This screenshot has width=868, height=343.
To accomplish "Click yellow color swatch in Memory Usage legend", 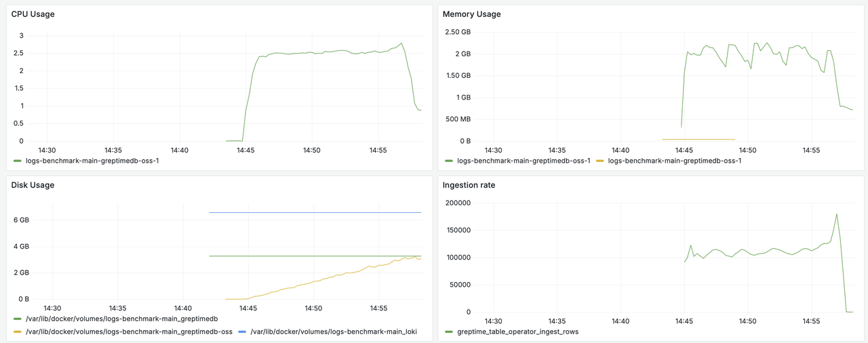I will [x=600, y=161].
